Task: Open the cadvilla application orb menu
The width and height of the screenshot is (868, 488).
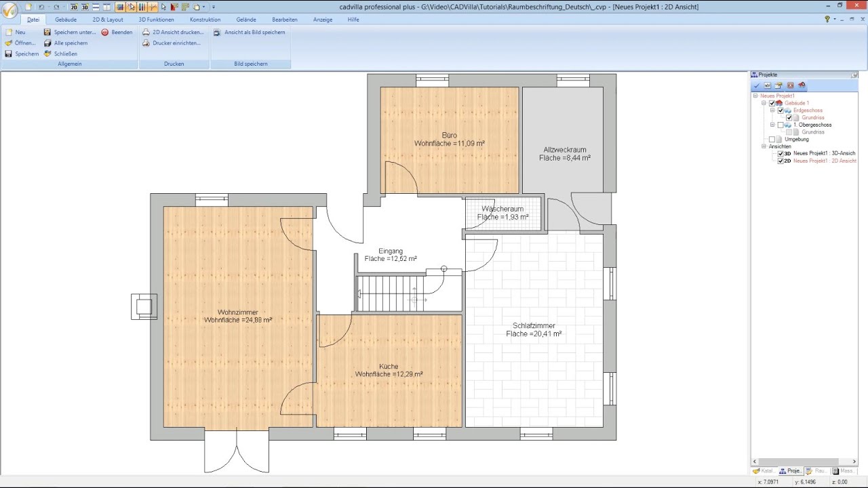Action: pos(9,9)
